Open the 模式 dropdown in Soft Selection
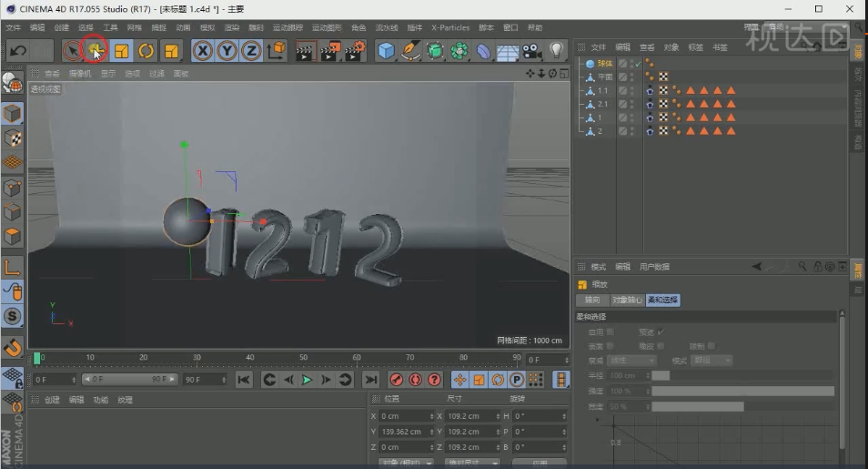 point(712,361)
